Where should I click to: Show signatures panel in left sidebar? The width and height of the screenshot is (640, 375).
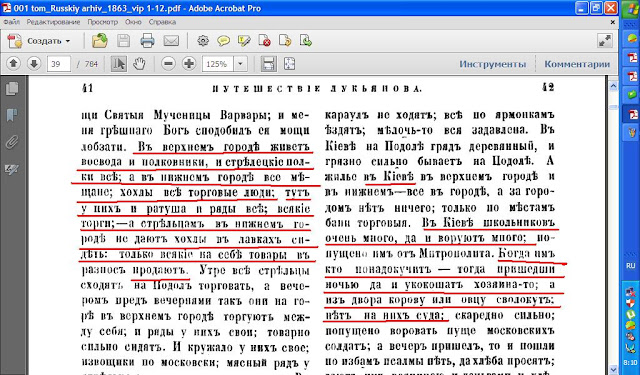coord(12,169)
